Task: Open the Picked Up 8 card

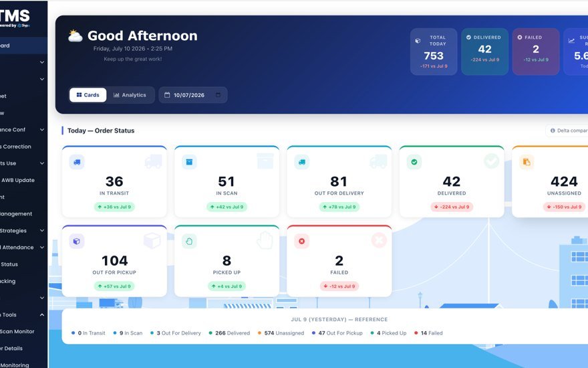Action: (227, 260)
